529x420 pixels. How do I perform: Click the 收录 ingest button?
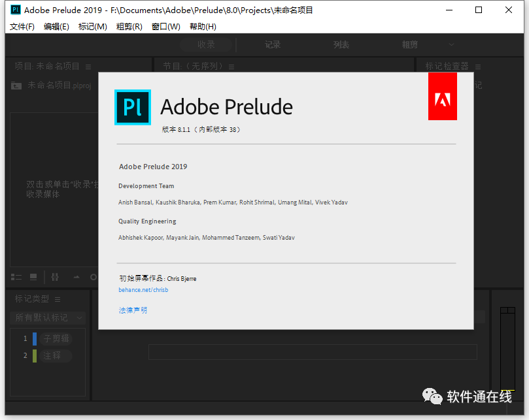pyautogui.click(x=206, y=44)
